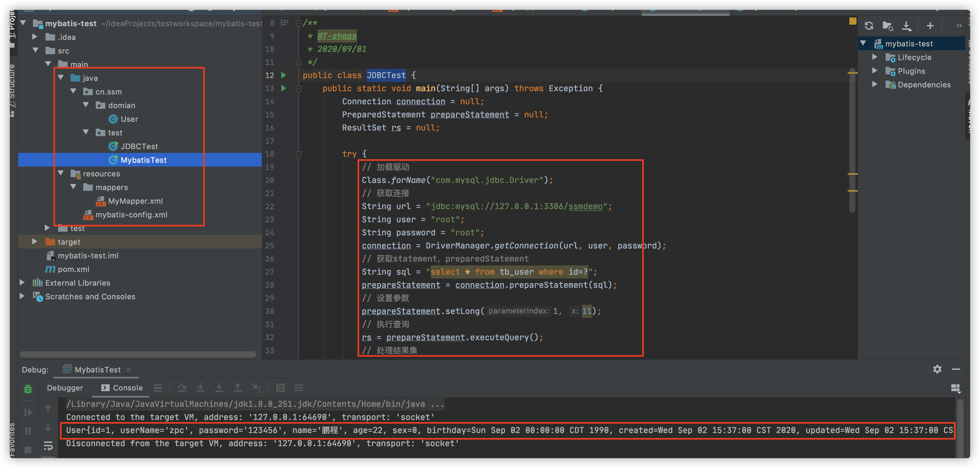The image size is (980, 468).
Task: Click the green debug rerun bug icon
Action: 28,389
